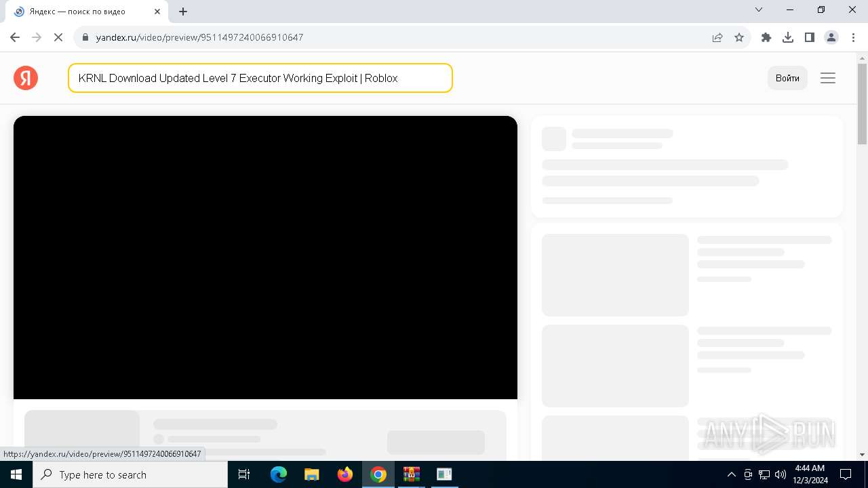Open the volume tray icon
The width and height of the screenshot is (868, 488).
coord(781,474)
